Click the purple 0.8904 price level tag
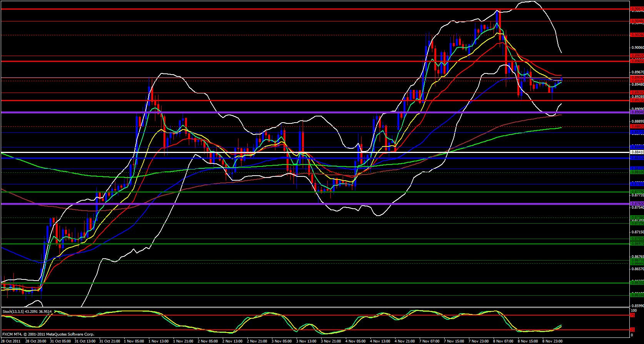Screen dimensions: 644x344 (x=637, y=112)
